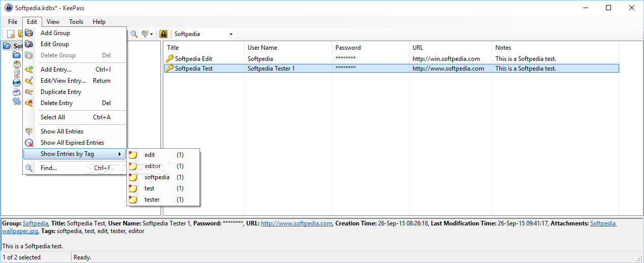Image resolution: width=644 pixels, height=263 pixels.
Task: Choose Edit Group menu entry
Action: [x=75, y=44]
